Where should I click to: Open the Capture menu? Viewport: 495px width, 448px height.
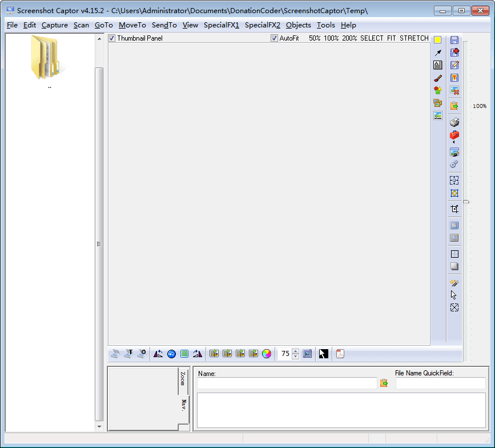point(55,25)
